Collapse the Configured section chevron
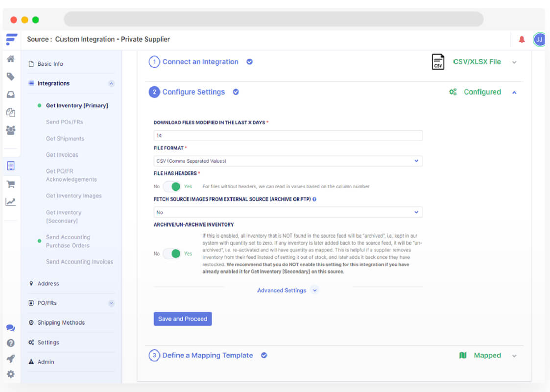 pyautogui.click(x=514, y=92)
